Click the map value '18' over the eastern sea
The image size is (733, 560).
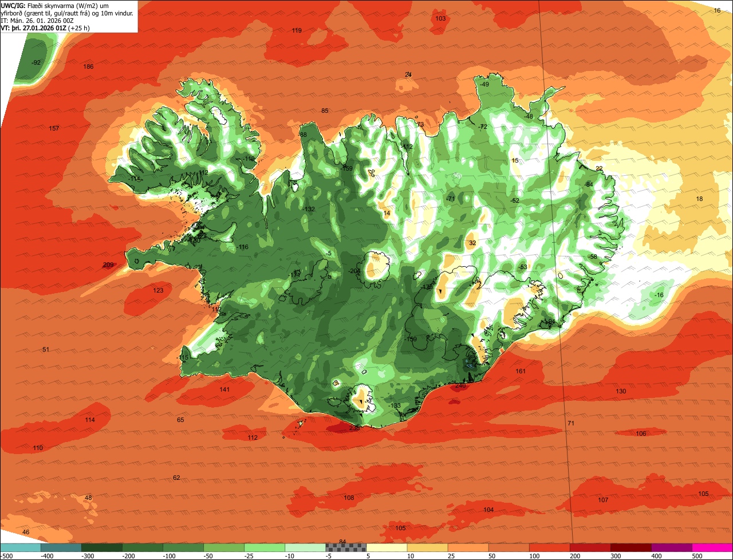[699, 199]
